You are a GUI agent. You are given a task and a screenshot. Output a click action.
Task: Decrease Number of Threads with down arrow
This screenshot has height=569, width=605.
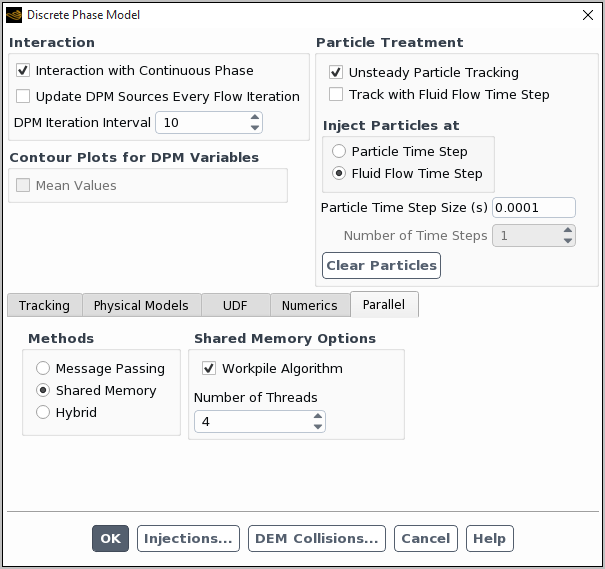(x=318, y=427)
